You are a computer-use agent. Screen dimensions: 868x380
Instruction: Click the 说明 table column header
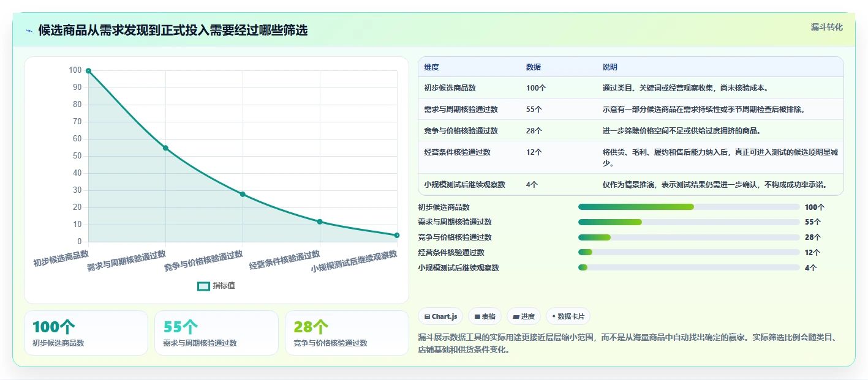pyautogui.click(x=609, y=67)
